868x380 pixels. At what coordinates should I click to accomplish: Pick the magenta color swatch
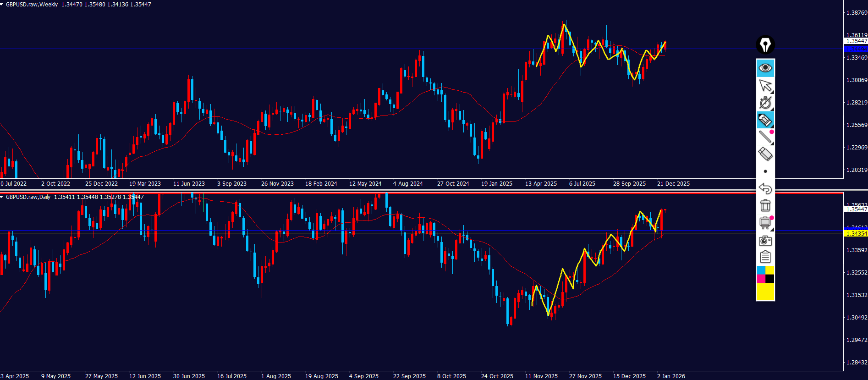(761, 279)
